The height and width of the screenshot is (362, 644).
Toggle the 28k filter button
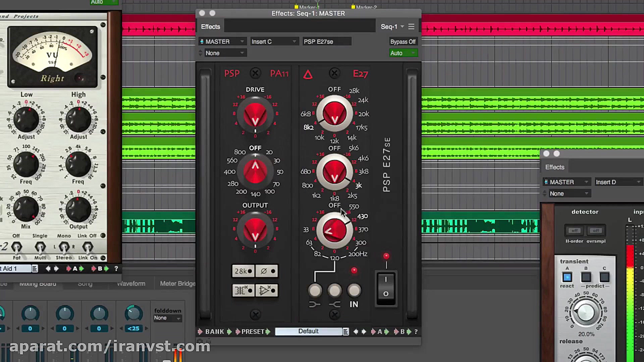243,271
